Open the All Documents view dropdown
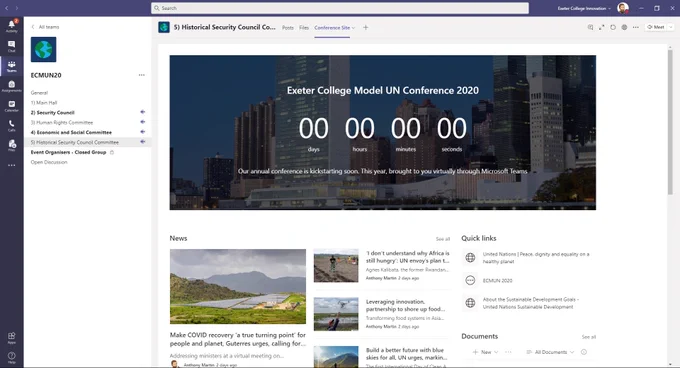Viewport: 680px width, 368px height. (550, 352)
